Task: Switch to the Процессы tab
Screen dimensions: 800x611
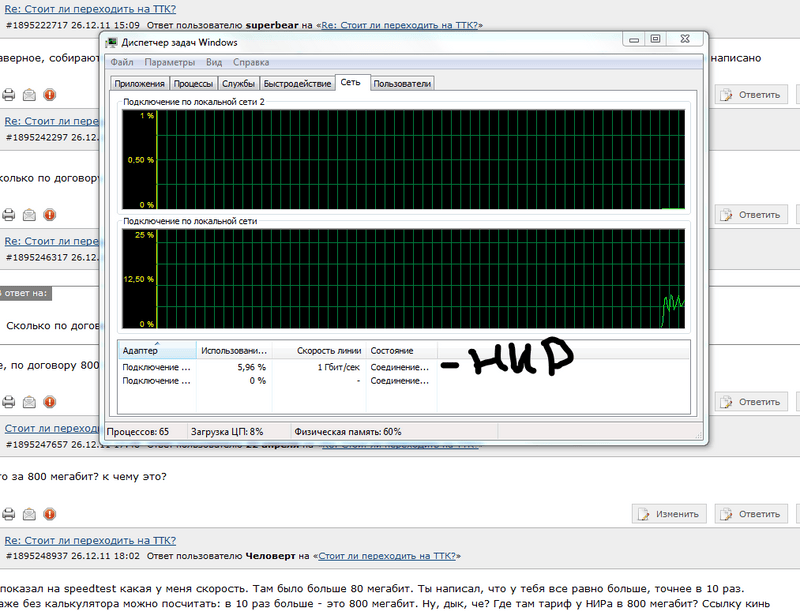Action: click(193, 84)
